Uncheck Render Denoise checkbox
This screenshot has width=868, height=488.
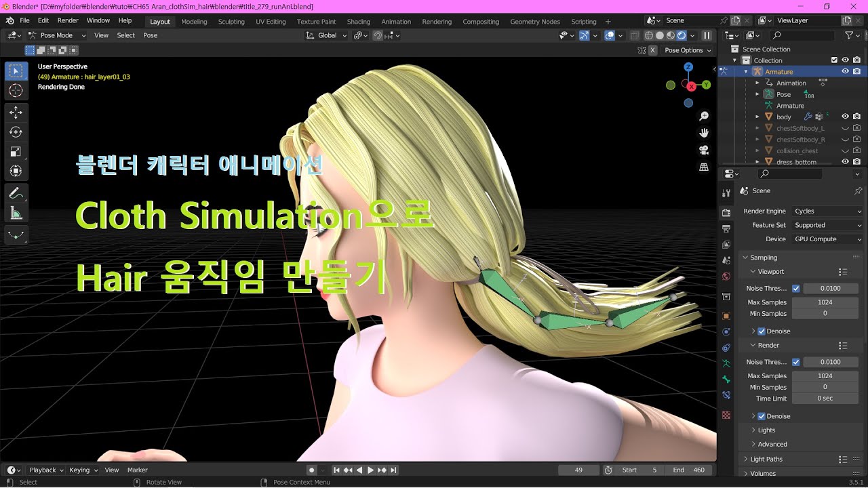tap(762, 416)
